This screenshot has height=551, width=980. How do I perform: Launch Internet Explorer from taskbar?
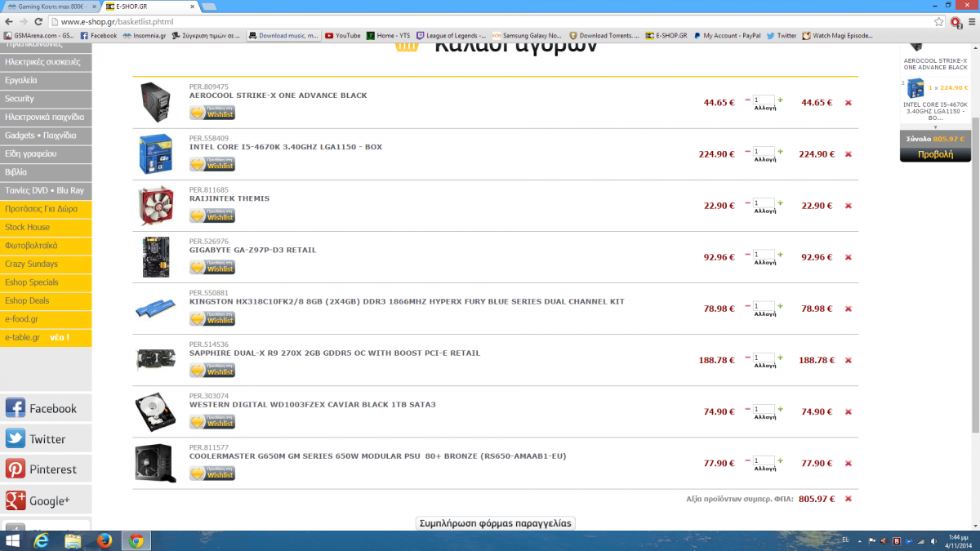point(42,540)
